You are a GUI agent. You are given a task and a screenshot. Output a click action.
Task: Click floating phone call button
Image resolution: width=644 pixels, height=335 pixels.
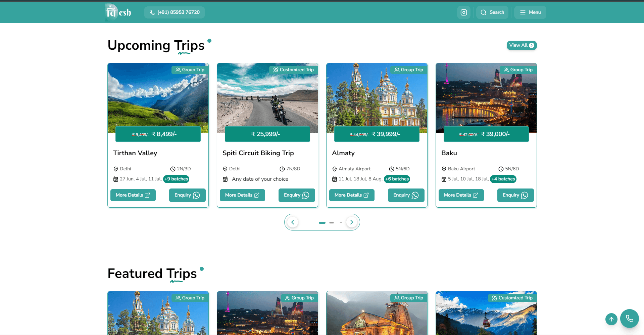point(630,319)
